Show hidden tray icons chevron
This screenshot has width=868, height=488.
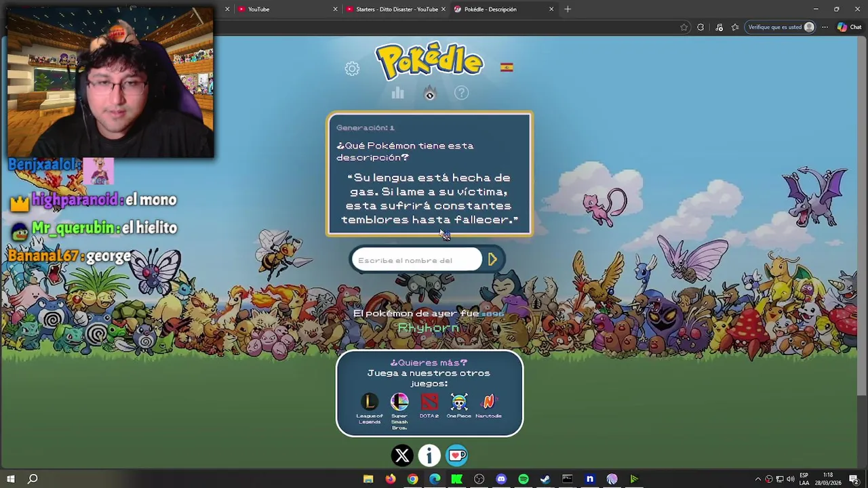click(x=758, y=479)
